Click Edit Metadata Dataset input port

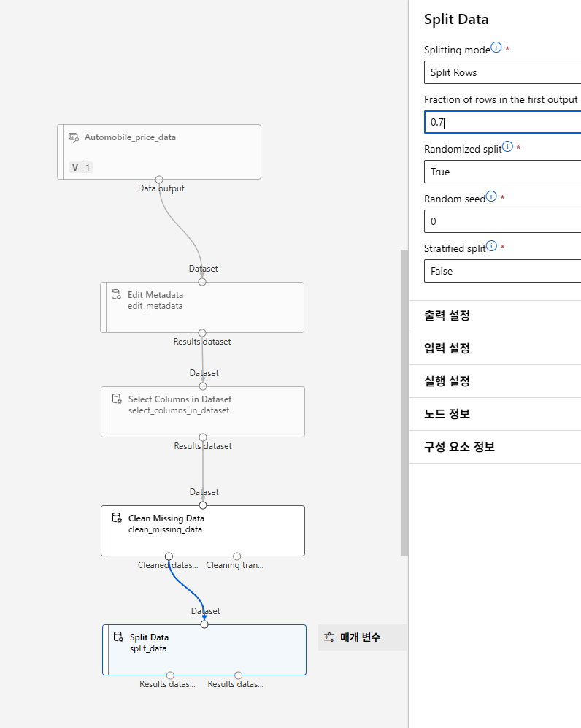click(202, 282)
